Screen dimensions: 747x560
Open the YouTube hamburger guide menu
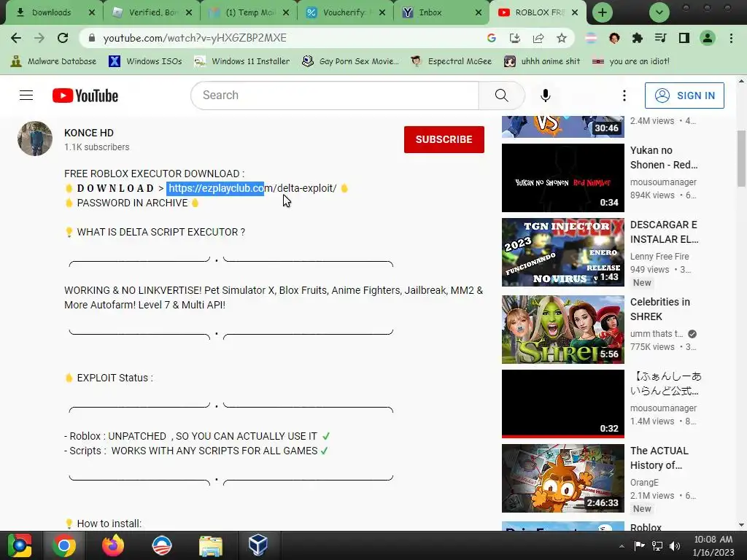[26, 96]
